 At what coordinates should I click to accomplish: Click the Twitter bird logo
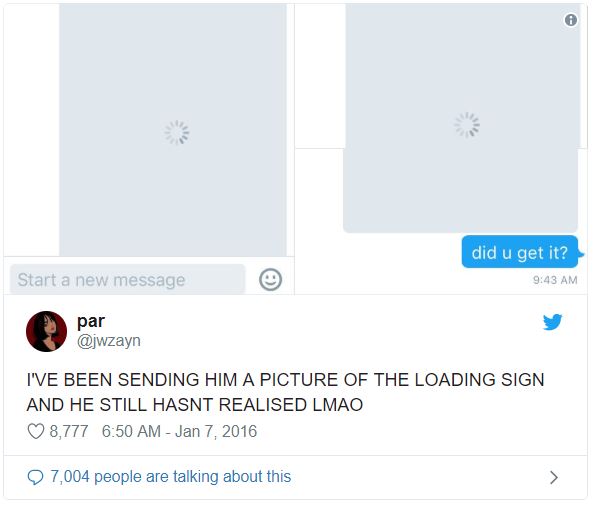pos(553,322)
